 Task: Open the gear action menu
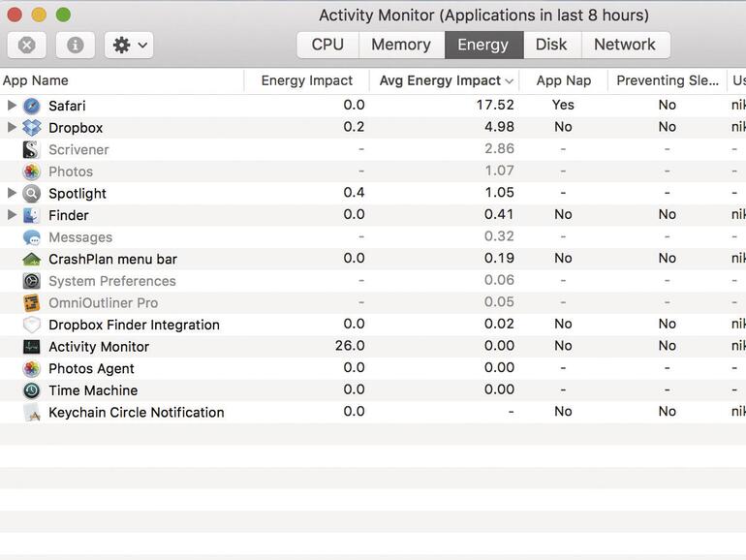[129, 46]
